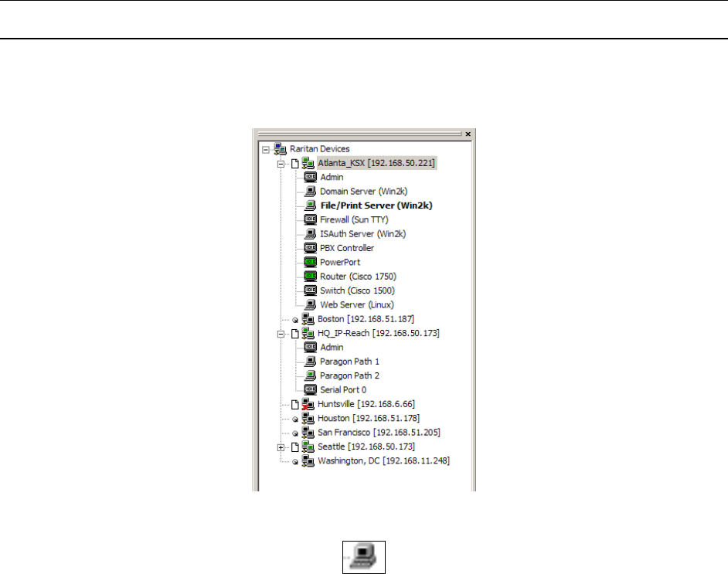Image resolution: width=728 pixels, height=574 pixels.
Task: Select ISAuth Server (Win2k) label
Action: (x=362, y=234)
